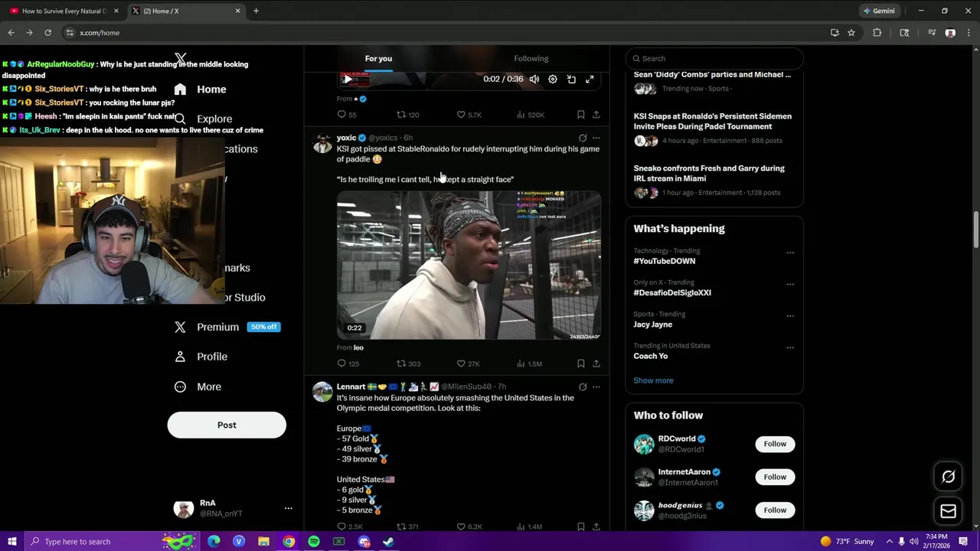Image resolution: width=980 pixels, height=551 pixels.
Task: Mute the top video via speaker icon
Action: tap(534, 79)
